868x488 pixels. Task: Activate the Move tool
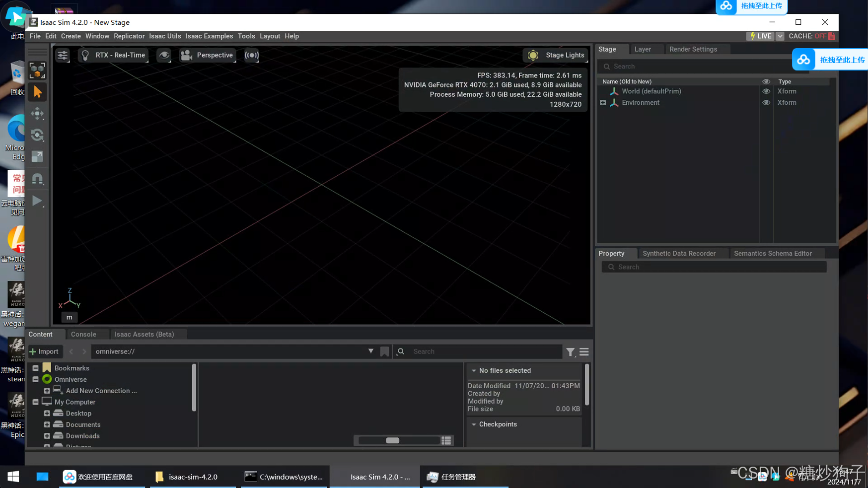[x=37, y=114]
